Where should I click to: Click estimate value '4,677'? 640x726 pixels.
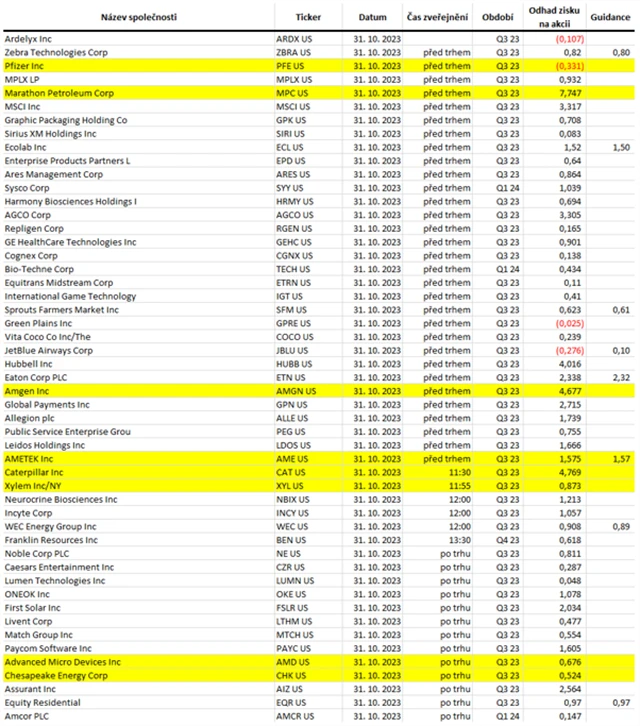pos(570,391)
